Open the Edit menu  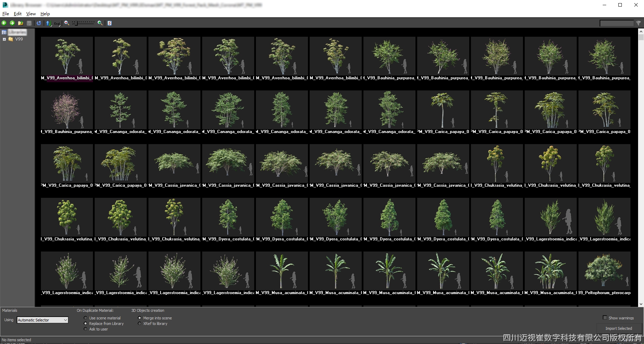[17, 14]
